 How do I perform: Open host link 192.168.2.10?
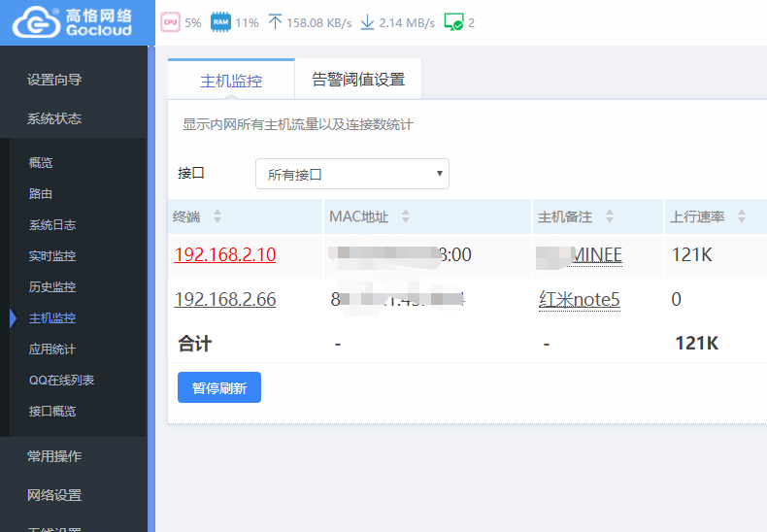(224, 255)
